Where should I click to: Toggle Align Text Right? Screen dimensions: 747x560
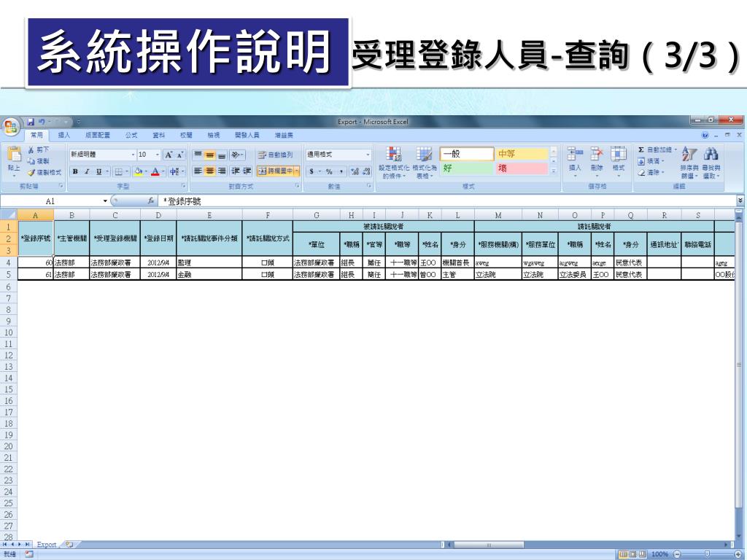222,171
